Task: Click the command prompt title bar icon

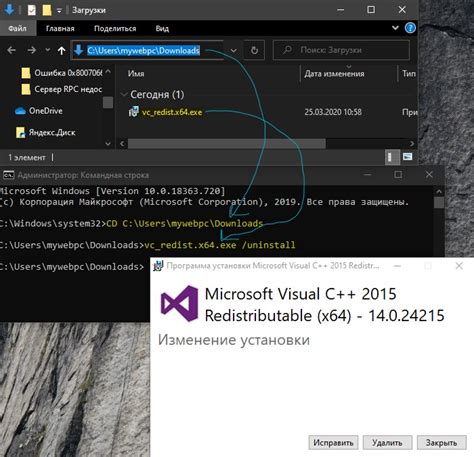Action: [9, 175]
